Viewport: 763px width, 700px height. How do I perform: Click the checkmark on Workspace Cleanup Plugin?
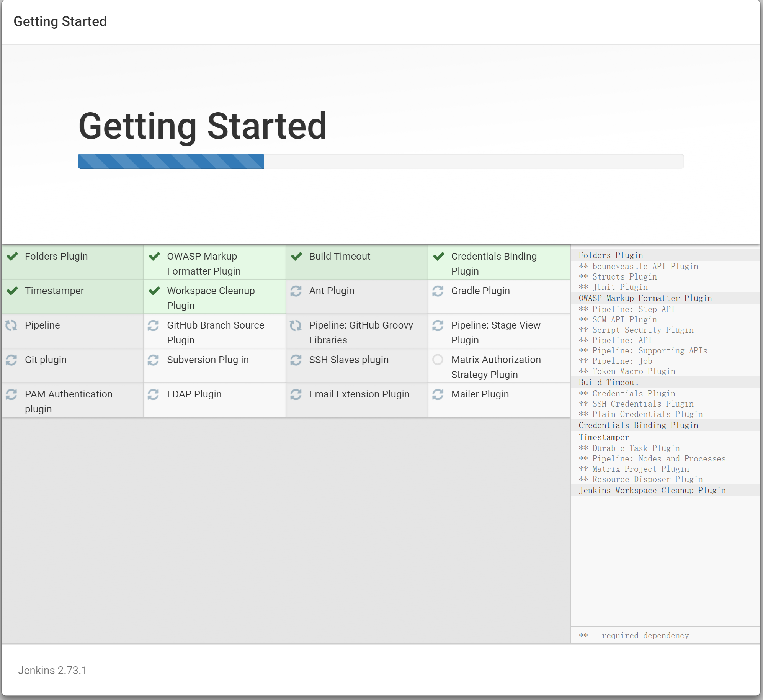[155, 291]
